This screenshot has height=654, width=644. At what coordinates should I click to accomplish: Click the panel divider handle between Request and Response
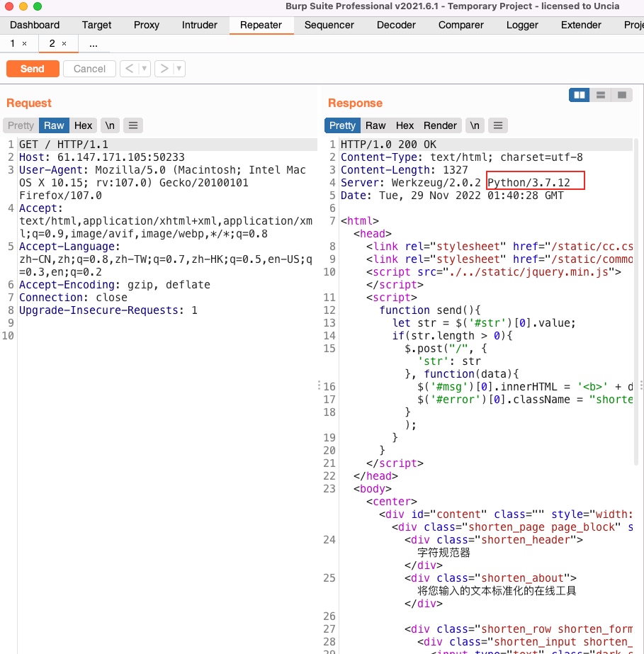pos(319,385)
